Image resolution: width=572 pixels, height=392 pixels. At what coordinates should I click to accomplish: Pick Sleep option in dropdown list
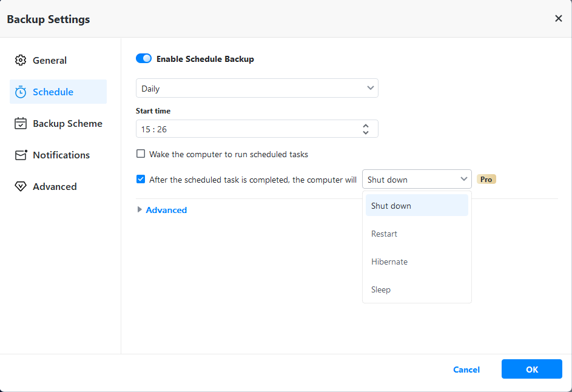tap(381, 289)
